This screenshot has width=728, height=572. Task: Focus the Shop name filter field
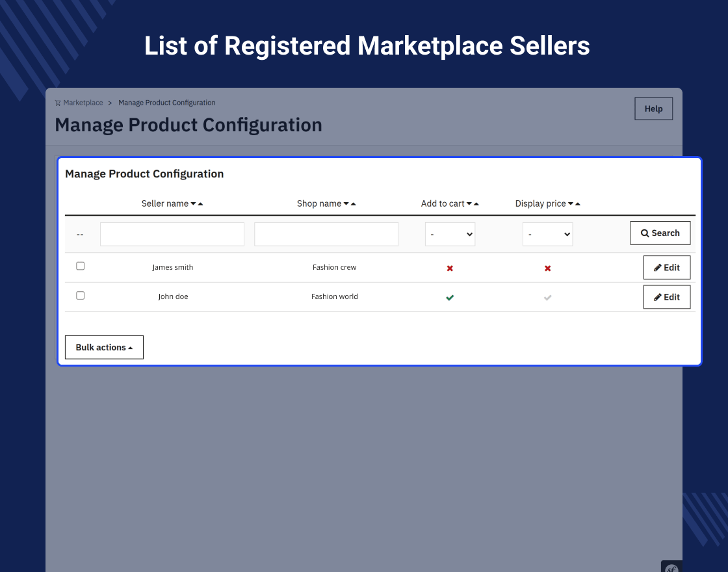[x=326, y=234]
